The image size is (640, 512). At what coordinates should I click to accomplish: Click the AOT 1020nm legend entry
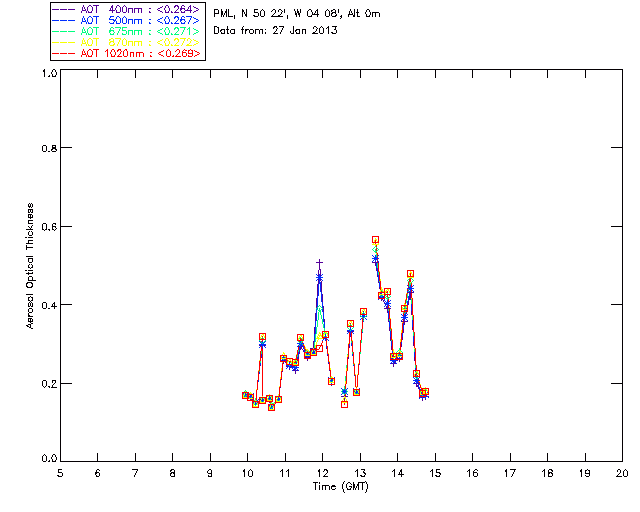coord(127,53)
